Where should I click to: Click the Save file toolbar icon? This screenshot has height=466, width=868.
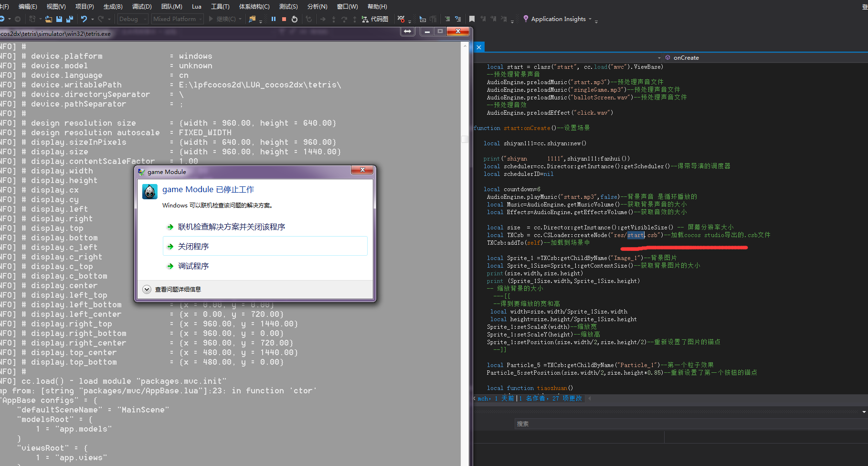pos(59,19)
